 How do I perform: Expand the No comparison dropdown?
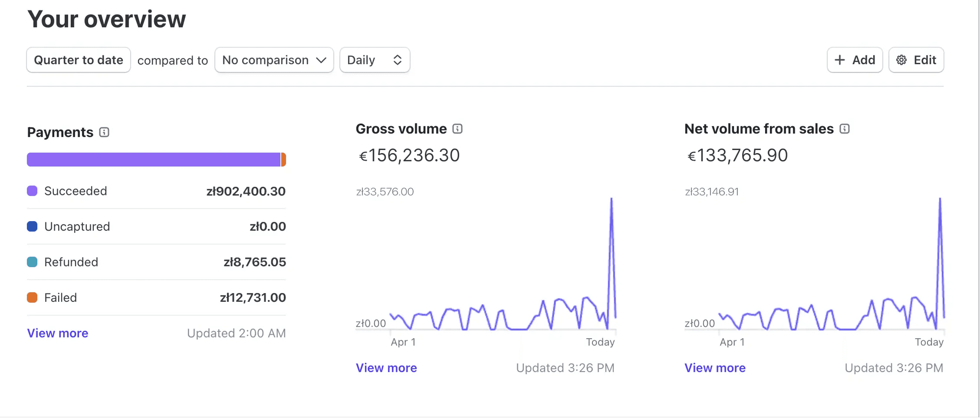coord(274,60)
